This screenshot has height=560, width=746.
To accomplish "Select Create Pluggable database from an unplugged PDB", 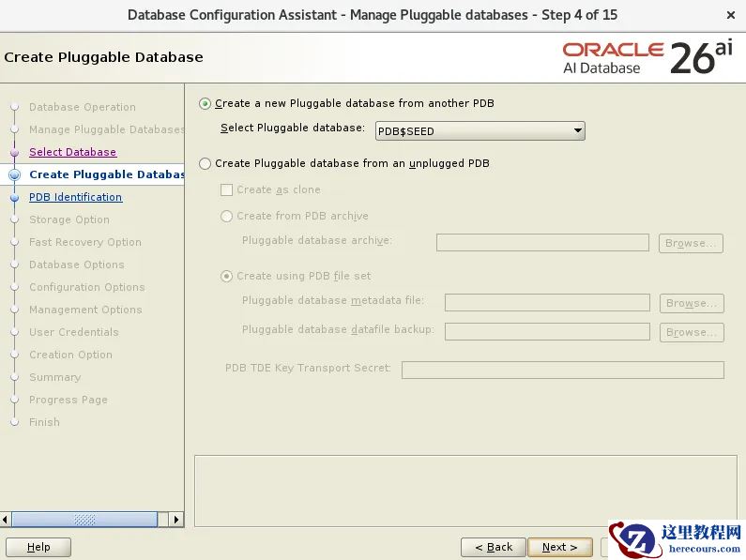I will pyautogui.click(x=206, y=163).
